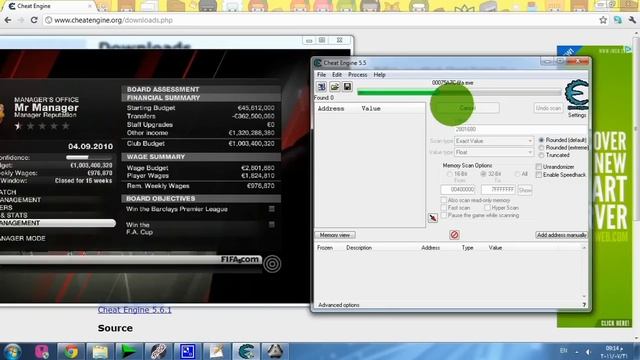This screenshot has height=360, width=640.
Task: Click the To address field 7FFFFFFF
Action: tap(499, 190)
